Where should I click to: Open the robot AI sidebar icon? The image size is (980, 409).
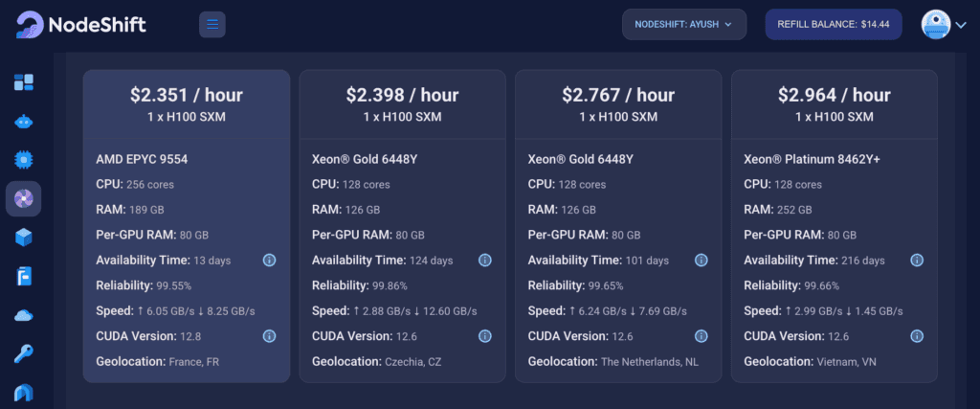(x=24, y=122)
